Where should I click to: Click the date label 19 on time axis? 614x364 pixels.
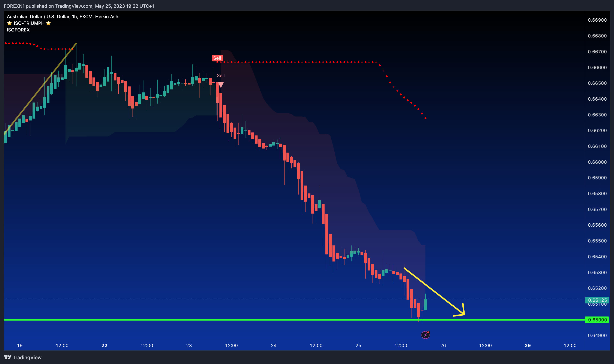pos(20,345)
